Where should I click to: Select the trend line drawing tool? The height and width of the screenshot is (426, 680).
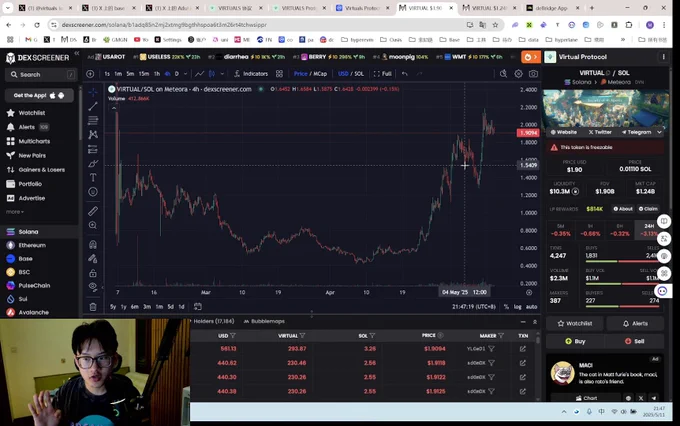[x=93, y=106]
